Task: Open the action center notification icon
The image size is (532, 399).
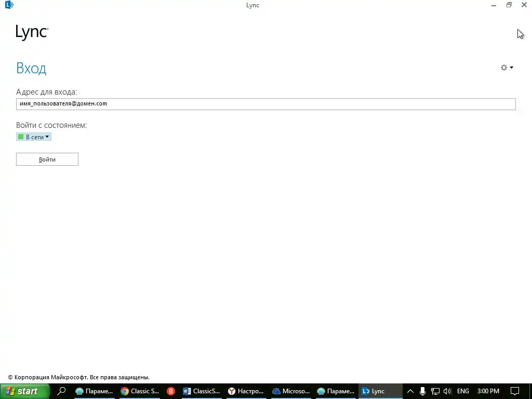Action: point(515,391)
